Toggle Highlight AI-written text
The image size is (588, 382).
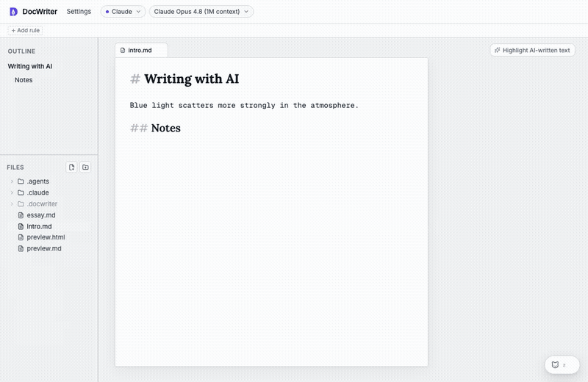[532, 50]
